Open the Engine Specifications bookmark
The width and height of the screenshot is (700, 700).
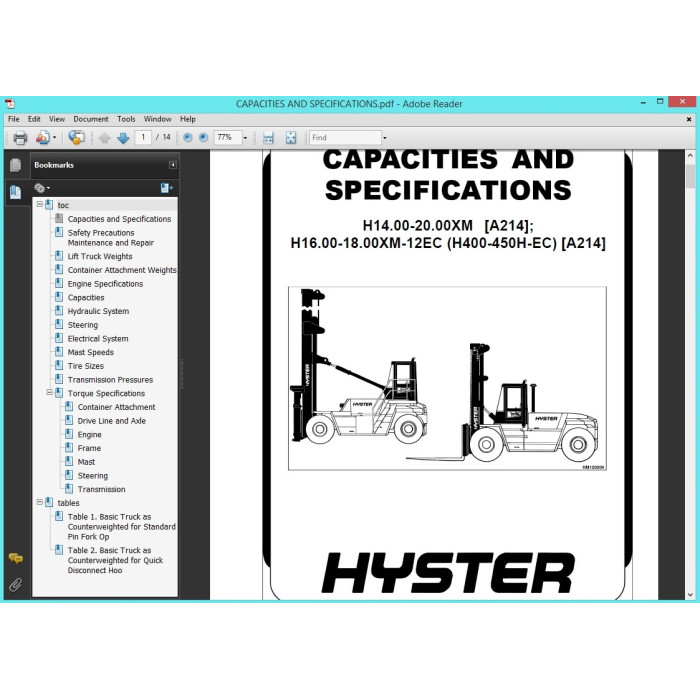(x=105, y=284)
